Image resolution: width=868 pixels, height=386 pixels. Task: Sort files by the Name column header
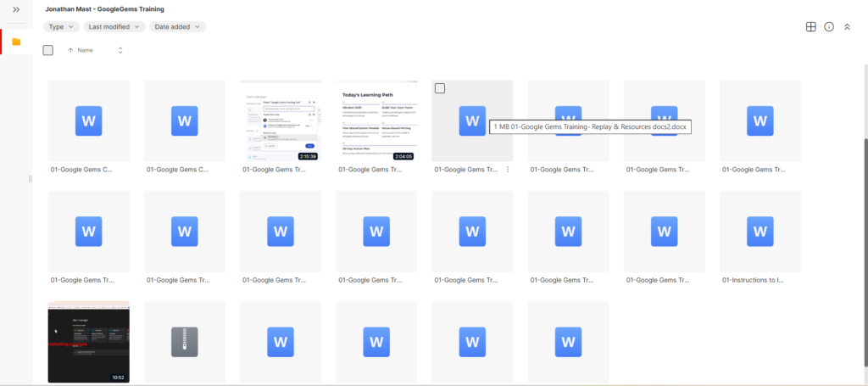click(86, 50)
